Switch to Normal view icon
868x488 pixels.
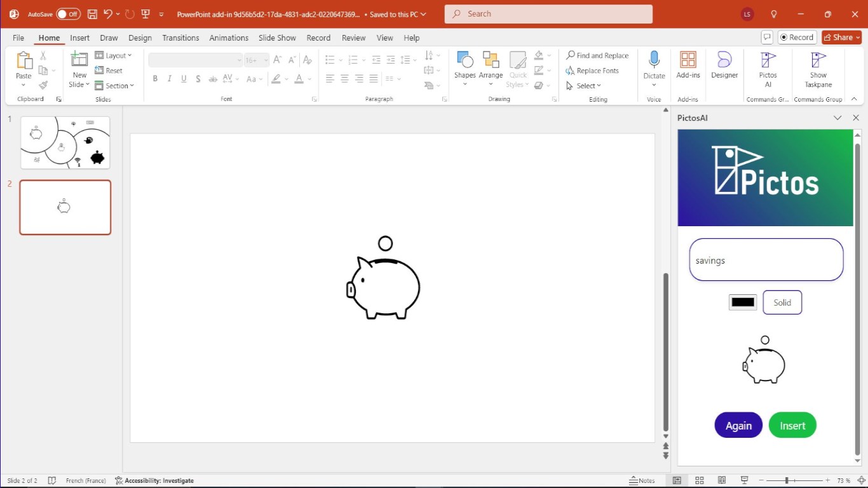click(x=677, y=480)
